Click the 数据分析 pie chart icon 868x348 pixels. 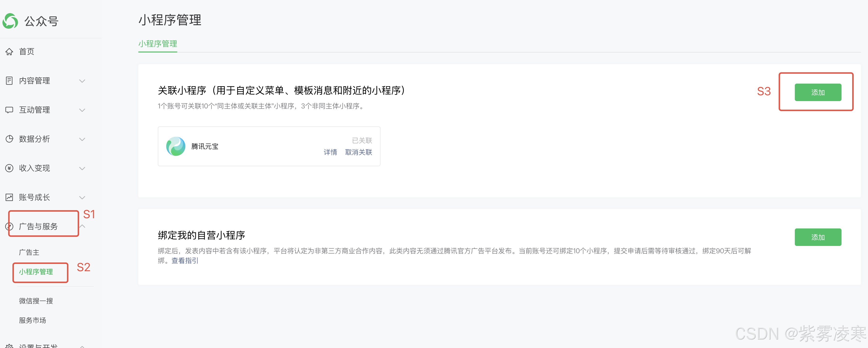pyautogui.click(x=9, y=139)
